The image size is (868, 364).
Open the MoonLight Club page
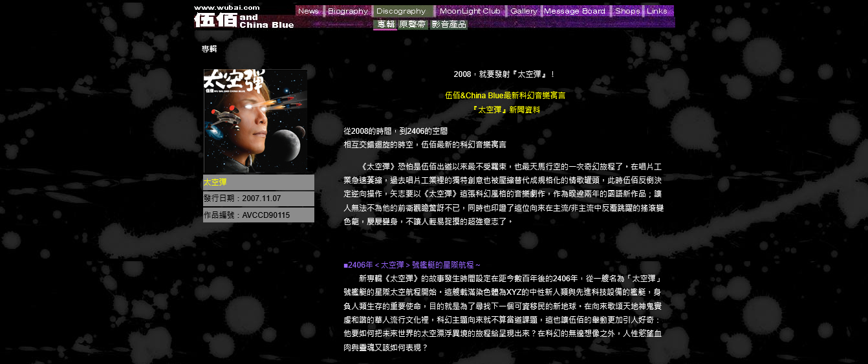click(x=470, y=11)
